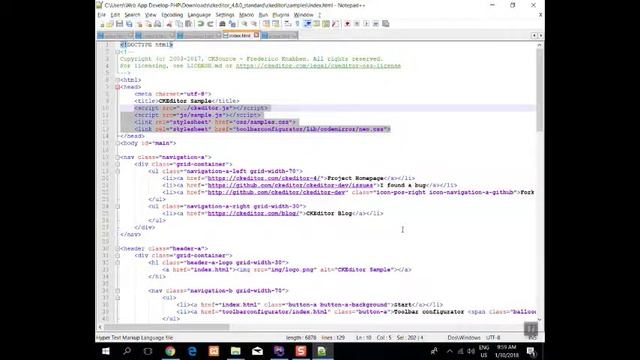
Task: Redo action from toolbar
Action: coord(210,24)
